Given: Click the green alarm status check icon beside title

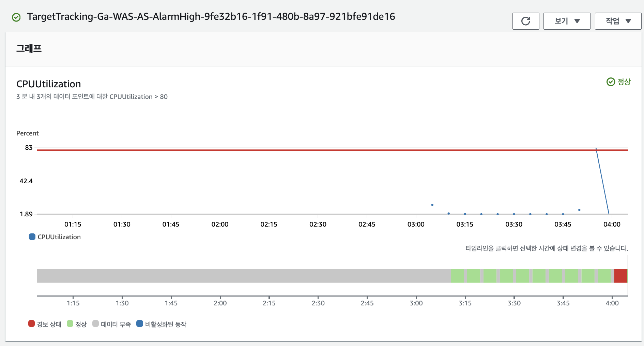Looking at the screenshot, I should pyautogui.click(x=16, y=17).
